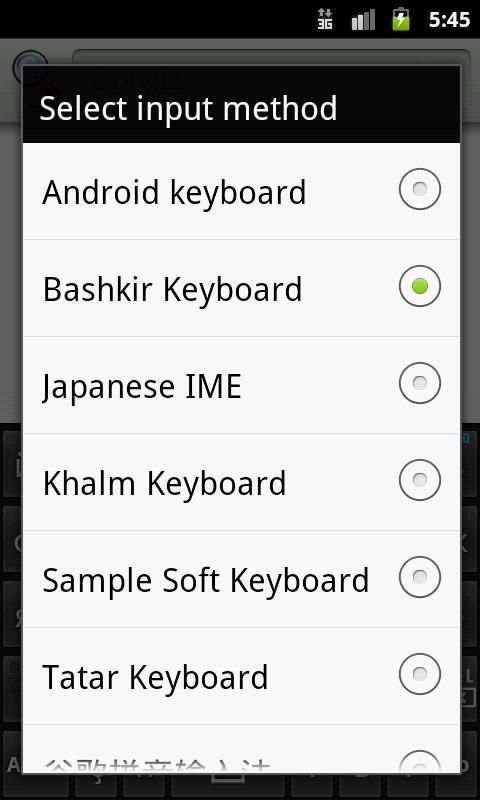The image size is (480, 800).
Task: Choose the Japanese IME list entry
Action: [x=241, y=385]
